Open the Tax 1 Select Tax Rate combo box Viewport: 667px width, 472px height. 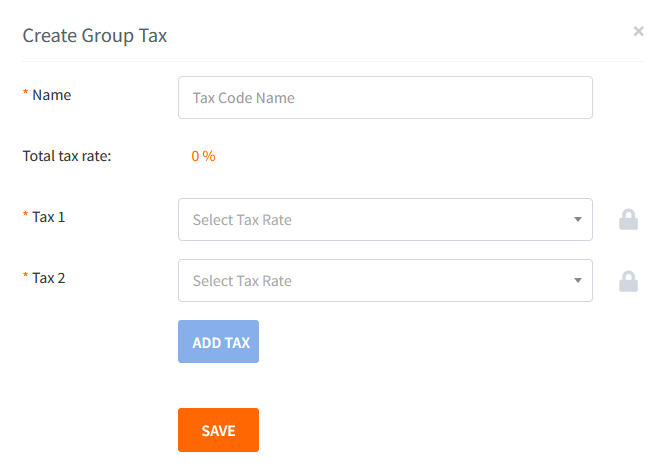coord(385,220)
